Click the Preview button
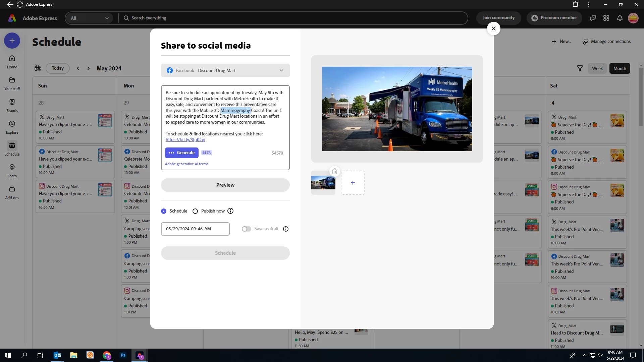 (225, 185)
